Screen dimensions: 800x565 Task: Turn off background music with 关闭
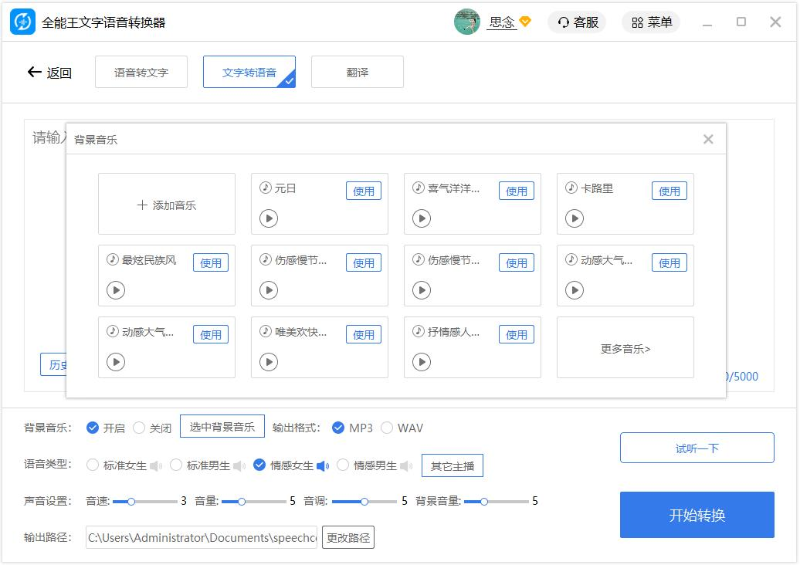pos(139,428)
